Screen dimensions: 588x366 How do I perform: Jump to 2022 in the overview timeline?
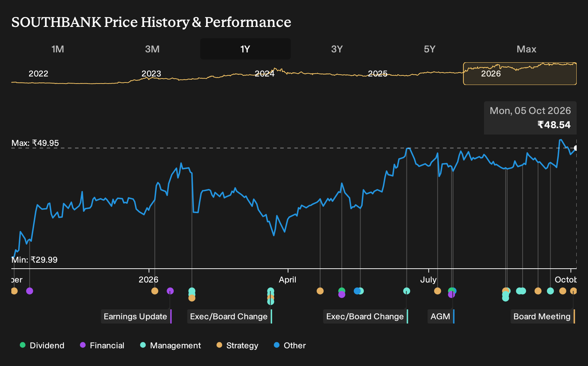pyautogui.click(x=39, y=74)
